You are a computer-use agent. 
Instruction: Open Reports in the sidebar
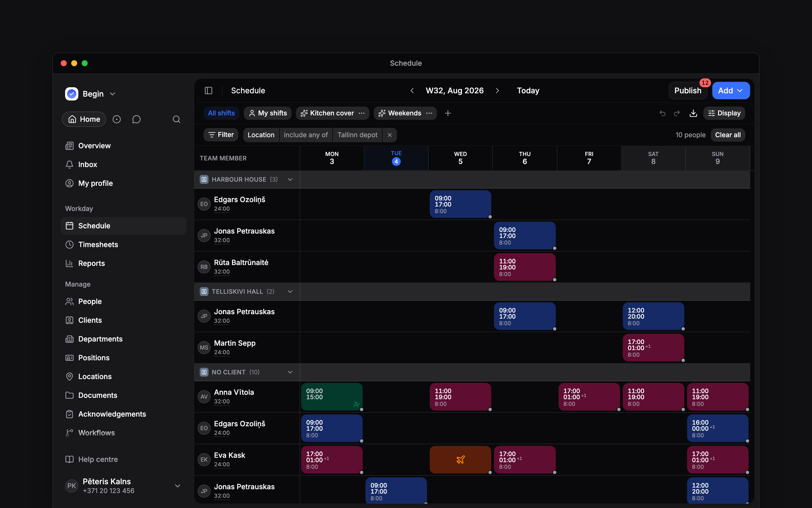point(124,263)
